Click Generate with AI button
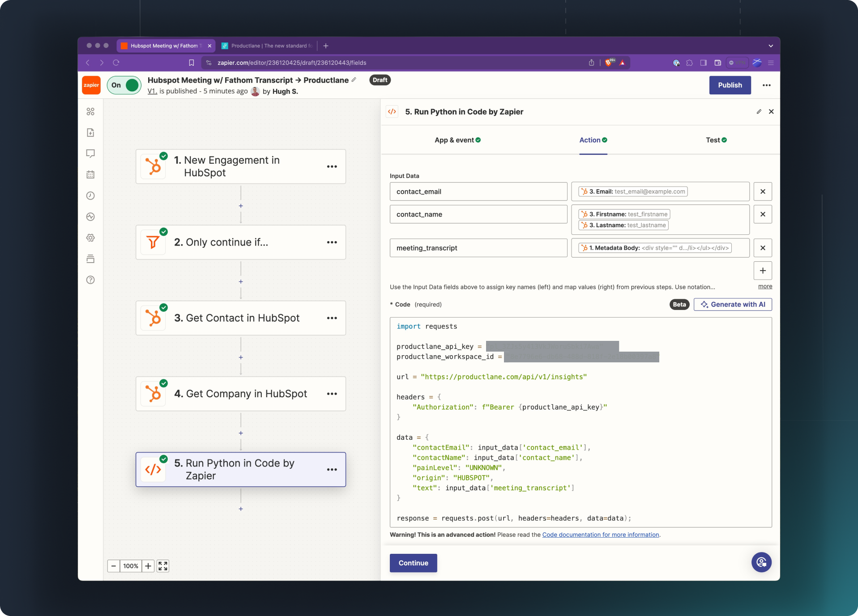The width and height of the screenshot is (858, 616). pos(733,304)
